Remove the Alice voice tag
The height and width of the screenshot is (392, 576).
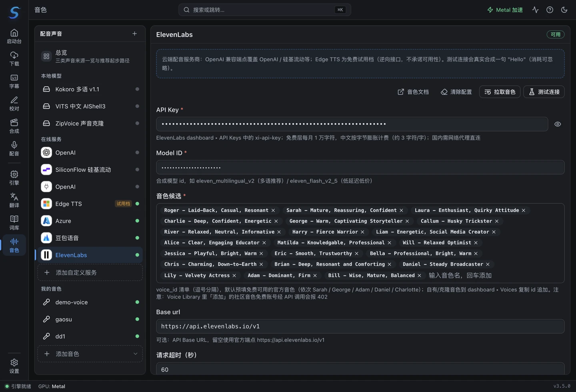264,243
